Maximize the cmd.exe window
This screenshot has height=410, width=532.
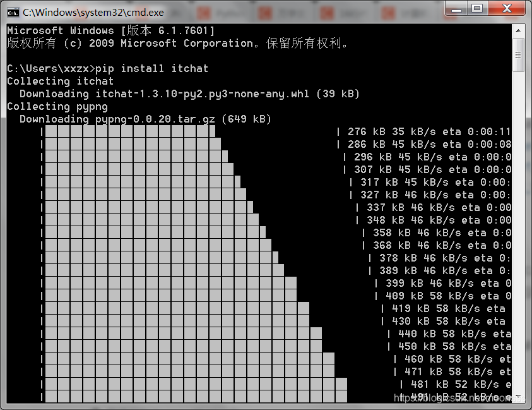tap(478, 8)
